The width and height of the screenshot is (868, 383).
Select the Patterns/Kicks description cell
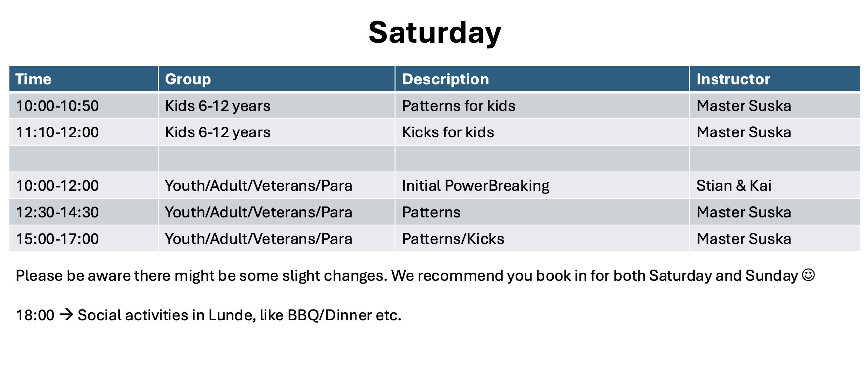click(x=542, y=239)
